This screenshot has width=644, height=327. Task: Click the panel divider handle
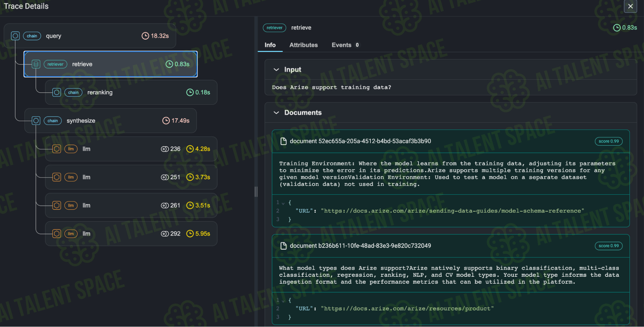coord(256,192)
